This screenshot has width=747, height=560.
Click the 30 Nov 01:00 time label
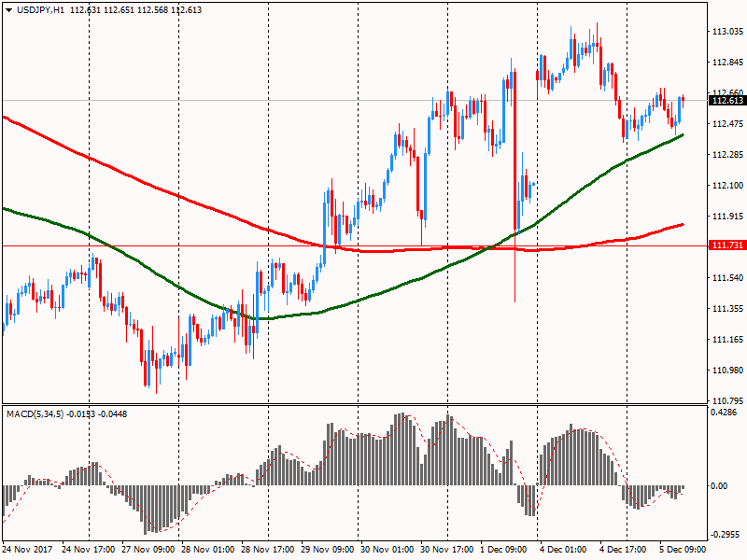tap(387, 550)
